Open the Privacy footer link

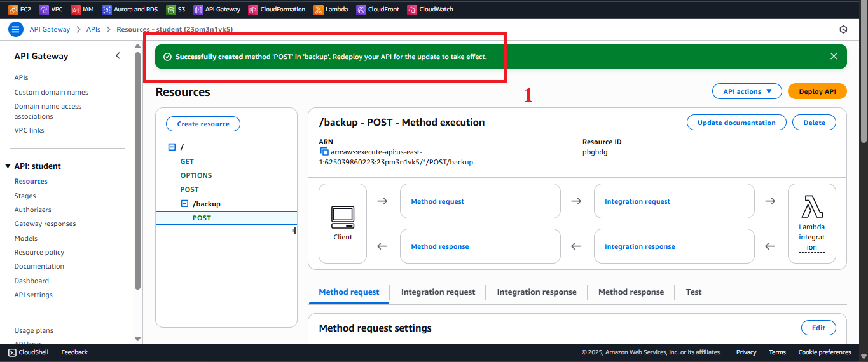[747, 352]
